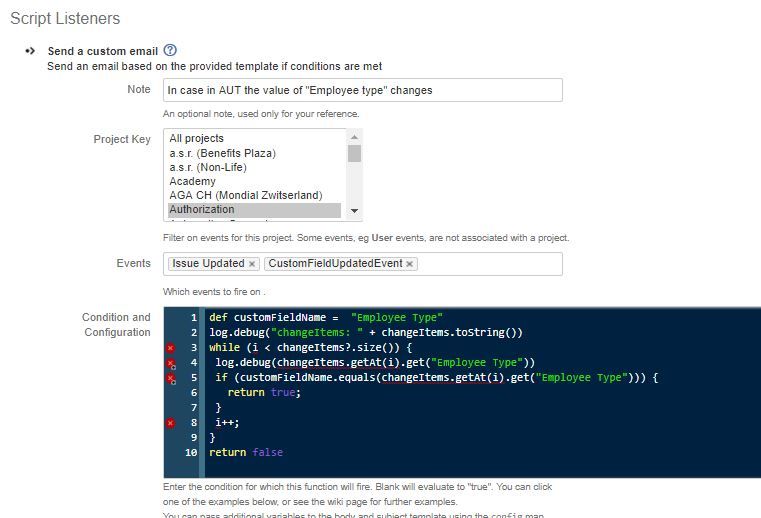Screen dimensions: 761x518
Task: Click the Send a custom email heading
Action: click(103, 51)
